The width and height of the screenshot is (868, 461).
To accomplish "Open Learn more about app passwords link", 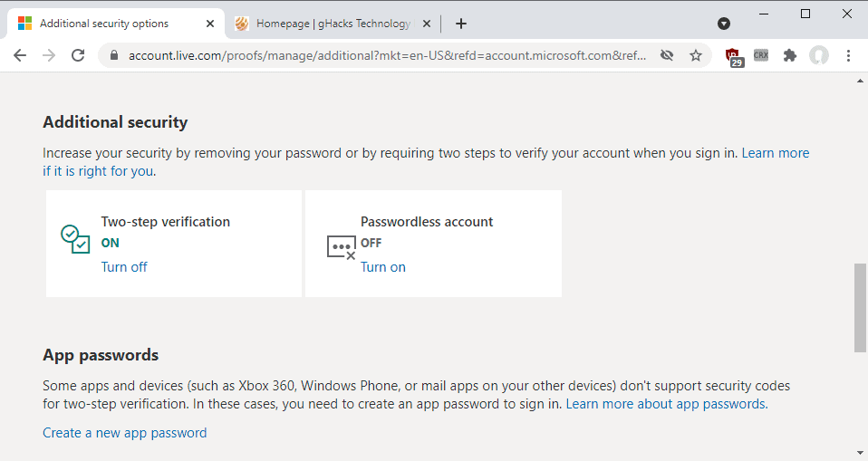I will point(667,404).
